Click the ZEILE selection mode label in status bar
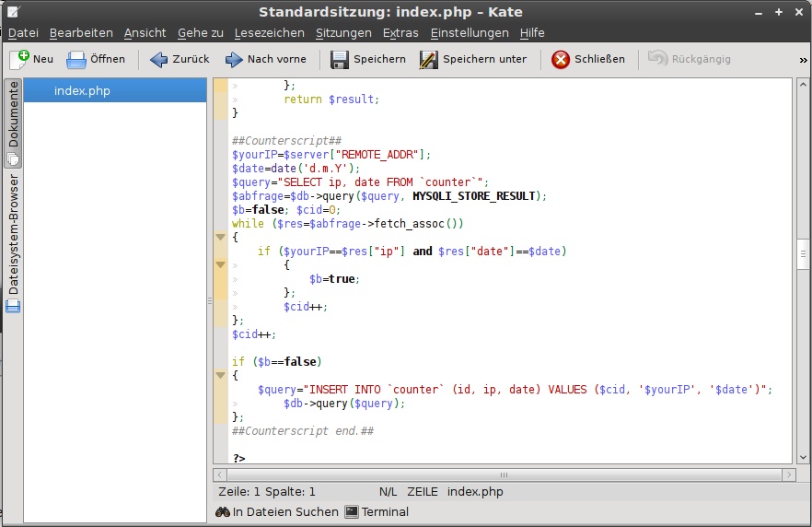812x527 pixels. (x=423, y=492)
